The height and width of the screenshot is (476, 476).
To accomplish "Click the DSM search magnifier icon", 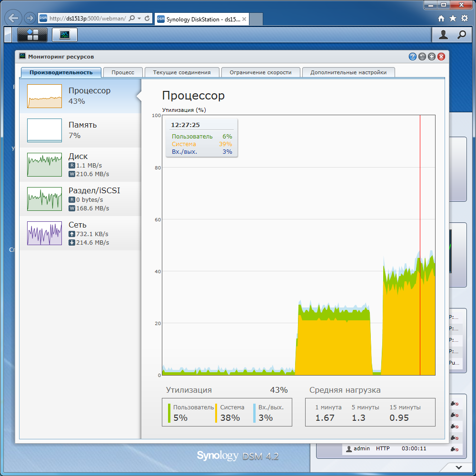I will pyautogui.click(x=462, y=35).
